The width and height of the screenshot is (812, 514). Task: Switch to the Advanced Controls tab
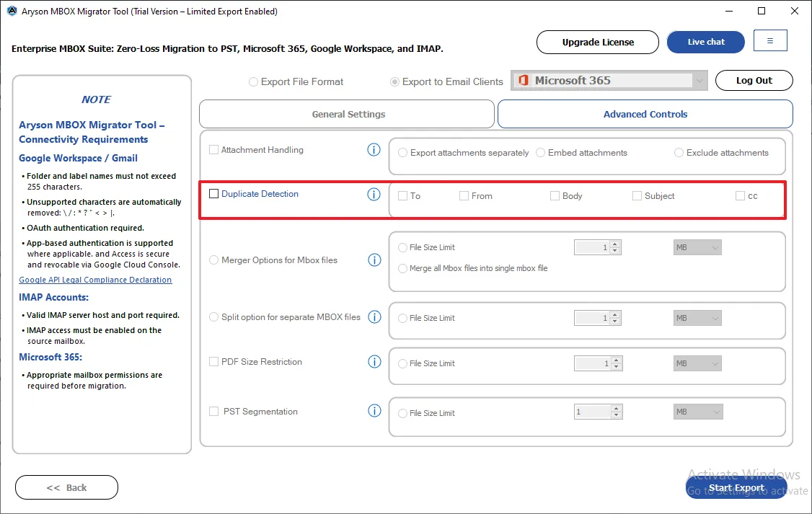click(645, 114)
